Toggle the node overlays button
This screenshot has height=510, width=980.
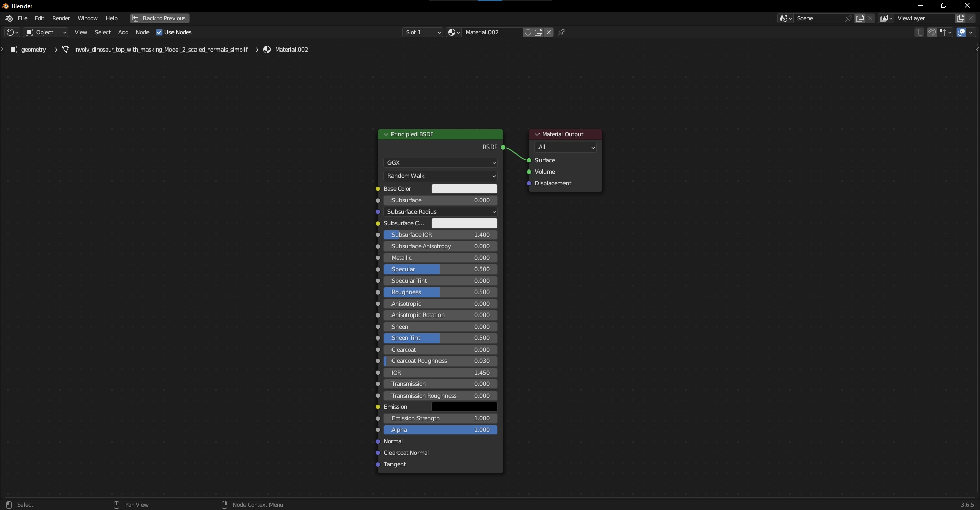(961, 32)
